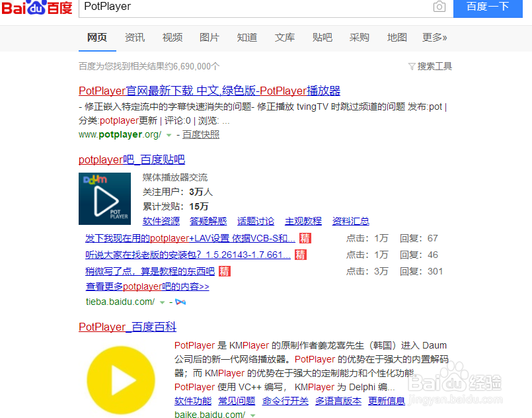Click tieba.baidu.com URL text
This screenshot has width=532, height=418.
(120, 302)
